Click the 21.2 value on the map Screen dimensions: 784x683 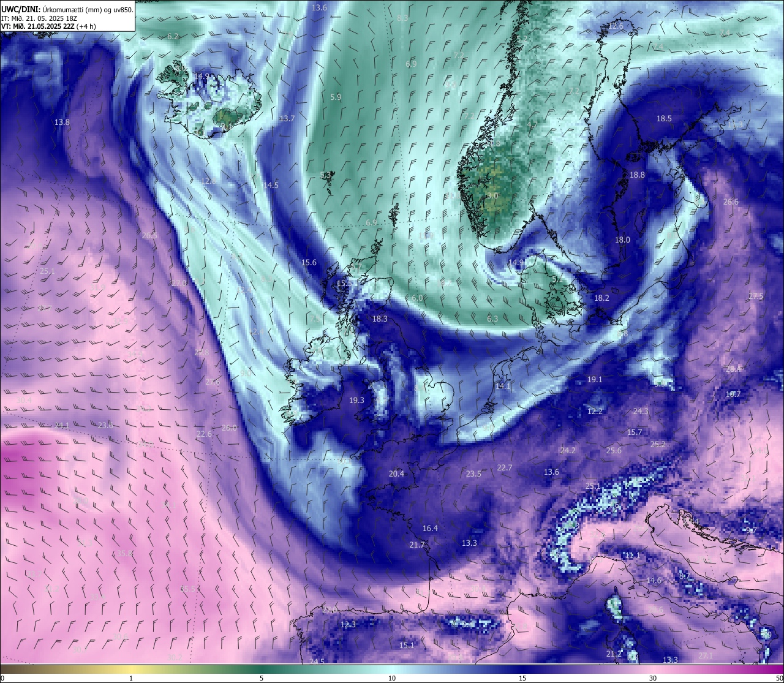(x=614, y=654)
